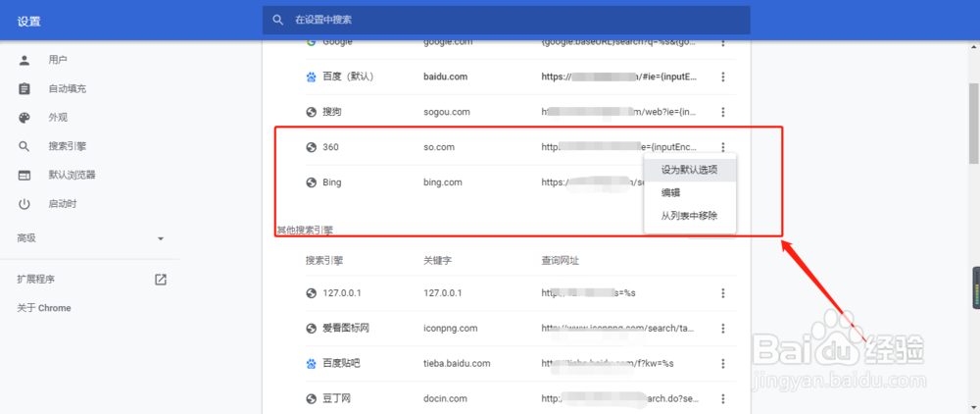The height and width of the screenshot is (414, 980).
Task: Click the globe icon in 360 row
Action: (311, 147)
